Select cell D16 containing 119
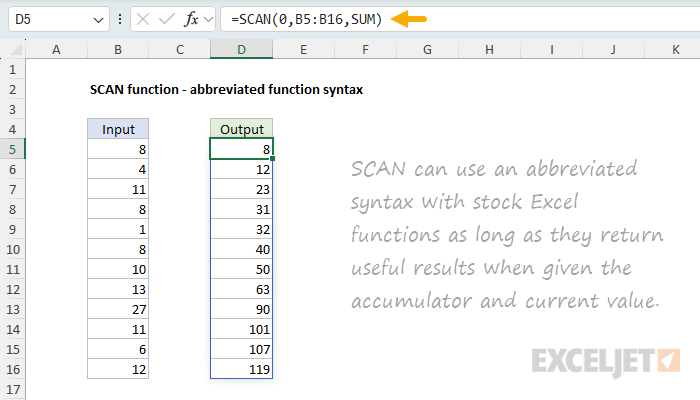 coord(241,369)
